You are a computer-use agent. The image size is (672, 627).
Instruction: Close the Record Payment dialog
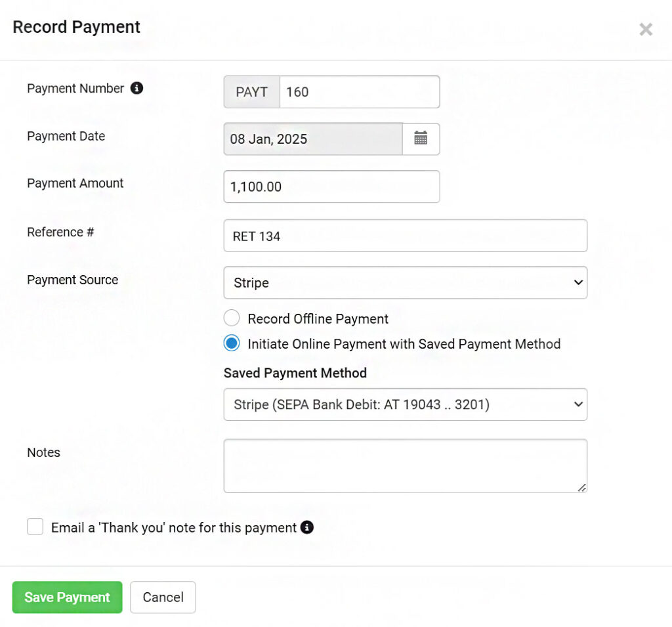pos(646,29)
